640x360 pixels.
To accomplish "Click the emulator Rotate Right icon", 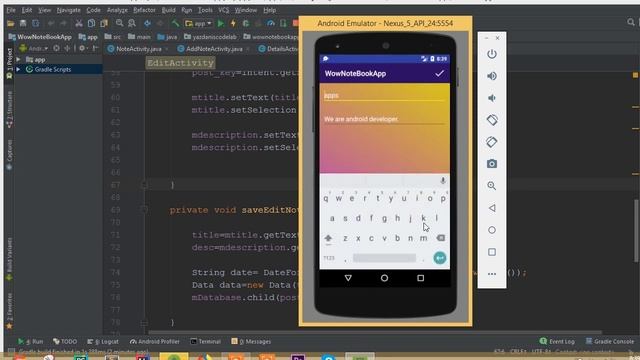I will click(492, 142).
